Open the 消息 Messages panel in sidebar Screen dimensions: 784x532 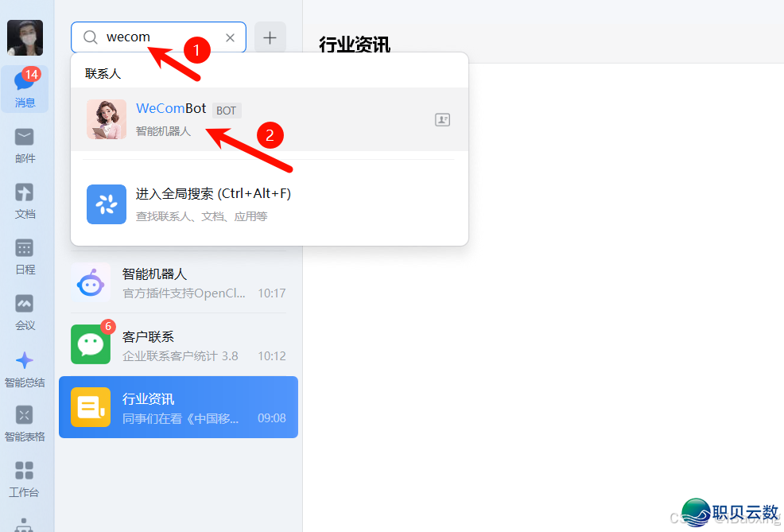click(x=25, y=89)
